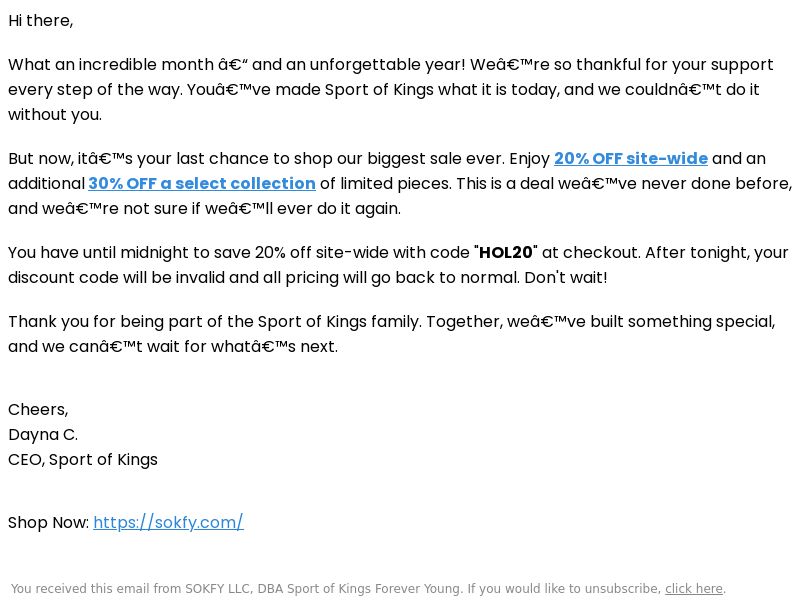This screenshot has height=600, width=800.
Task: Follow the "30% OFF a select collection" link
Action: 202,184
